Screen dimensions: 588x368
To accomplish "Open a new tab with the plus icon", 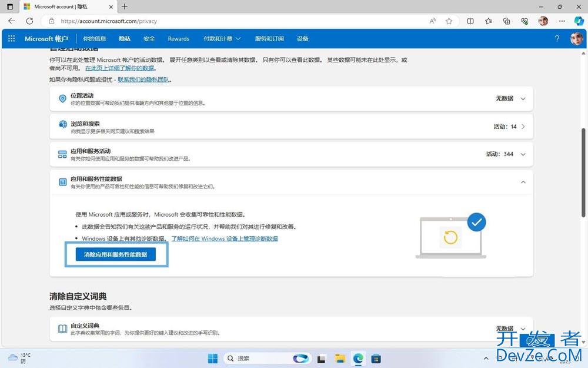I will pos(125,6).
